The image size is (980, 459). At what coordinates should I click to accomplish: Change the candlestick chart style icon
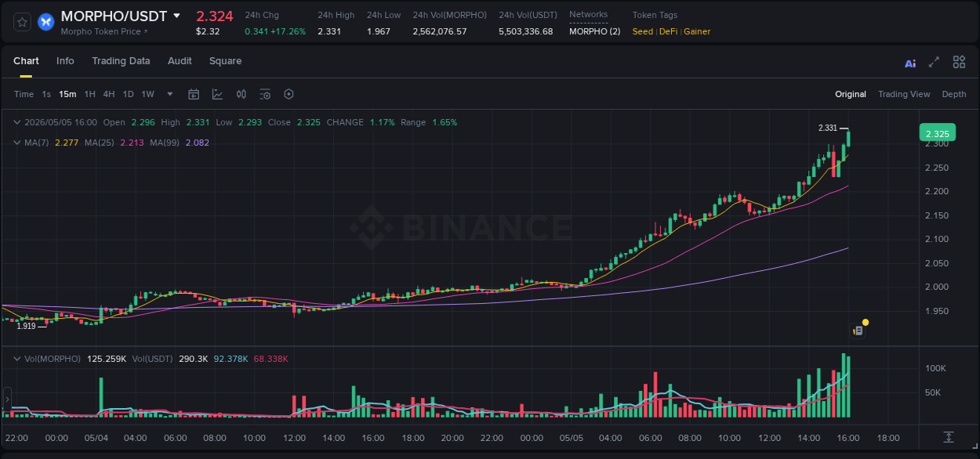click(x=241, y=94)
